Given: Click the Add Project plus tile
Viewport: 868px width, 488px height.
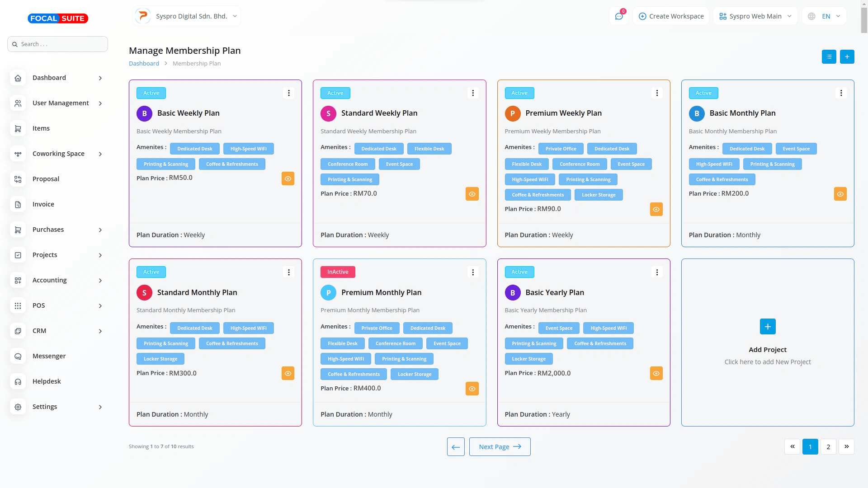Looking at the screenshot, I should tap(767, 327).
